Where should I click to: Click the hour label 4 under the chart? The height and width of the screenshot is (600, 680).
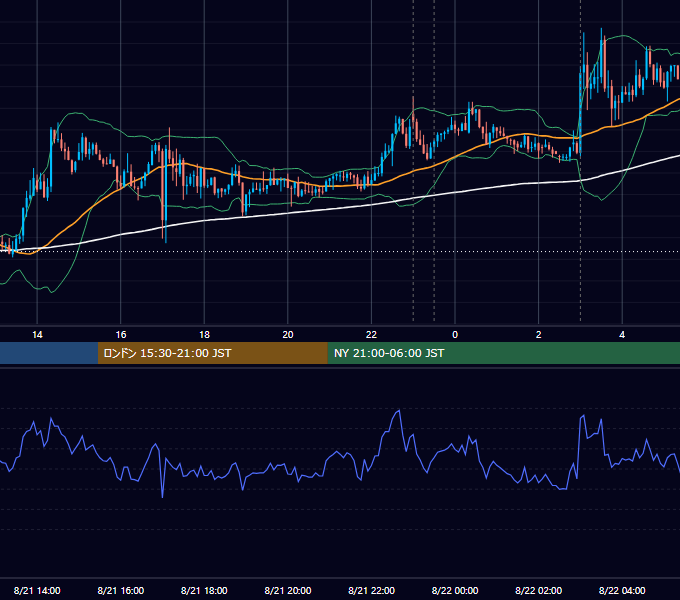pyautogui.click(x=622, y=335)
